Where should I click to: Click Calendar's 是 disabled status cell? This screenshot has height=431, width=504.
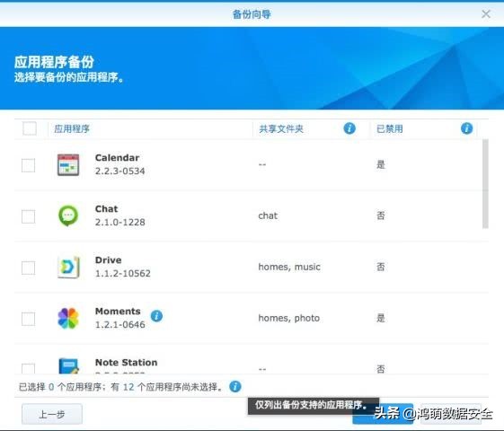(381, 164)
